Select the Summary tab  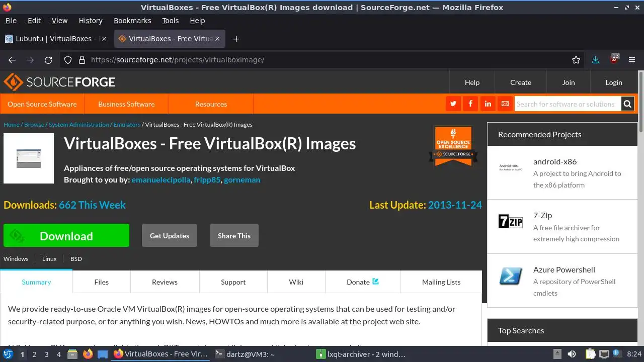coord(36,282)
